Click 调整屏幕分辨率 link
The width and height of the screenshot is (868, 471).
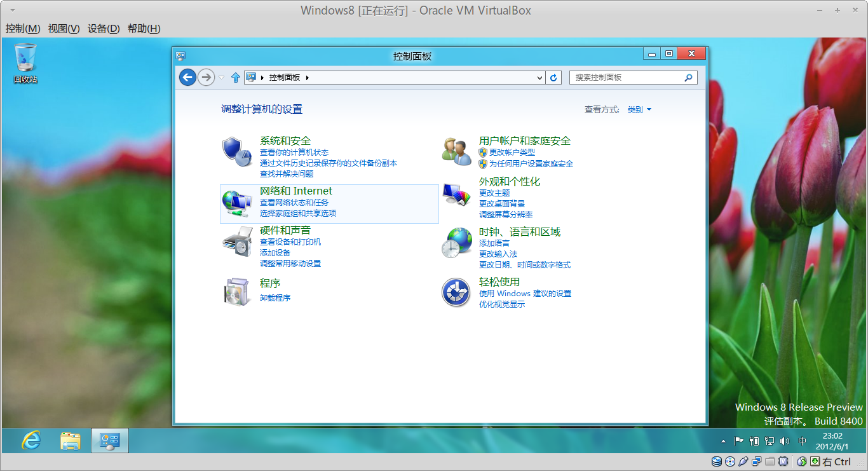506,215
